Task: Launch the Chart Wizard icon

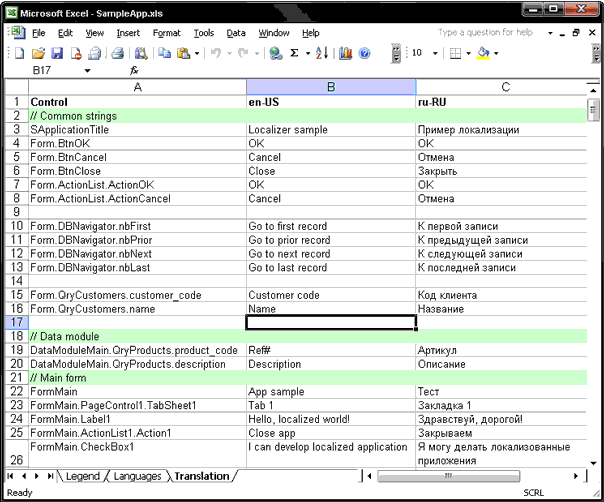Action: point(346,53)
